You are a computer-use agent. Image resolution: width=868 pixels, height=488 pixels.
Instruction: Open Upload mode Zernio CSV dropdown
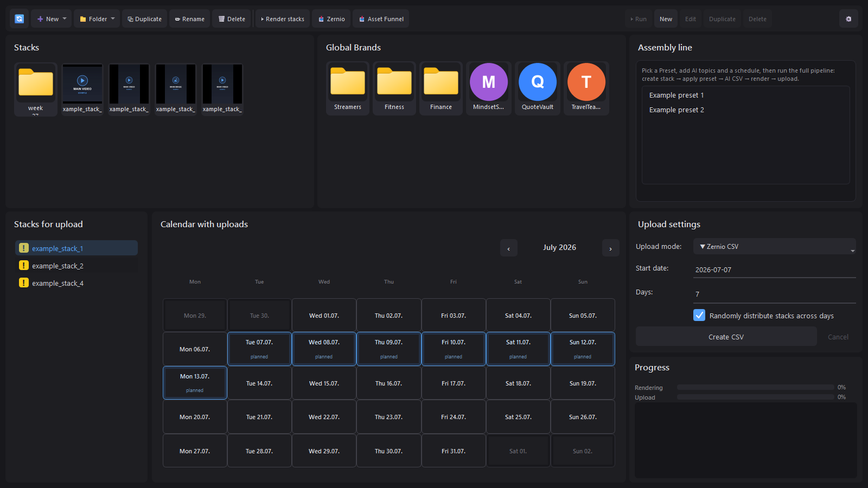coord(775,246)
